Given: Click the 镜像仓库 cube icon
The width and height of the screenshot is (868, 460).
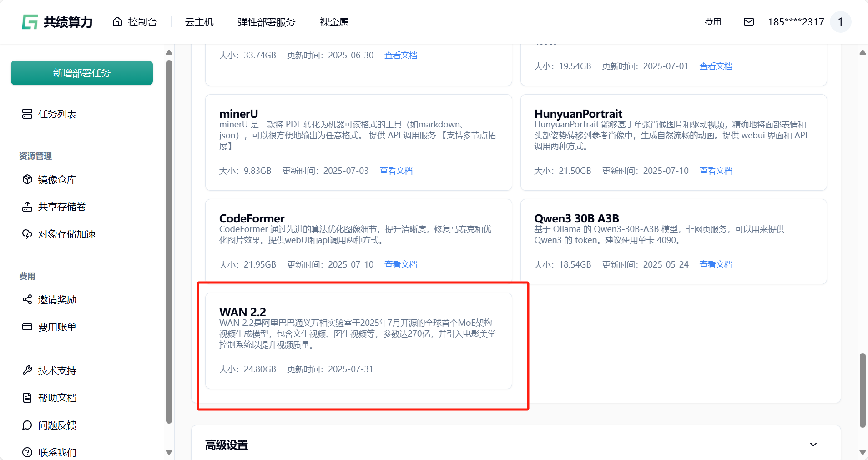Looking at the screenshot, I should coord(27,179).
